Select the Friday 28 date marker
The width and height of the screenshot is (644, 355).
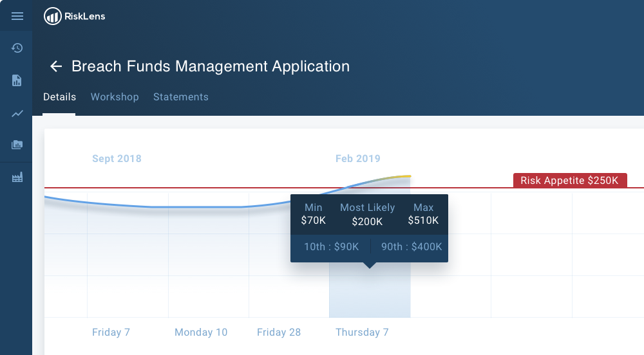point(279,332)
